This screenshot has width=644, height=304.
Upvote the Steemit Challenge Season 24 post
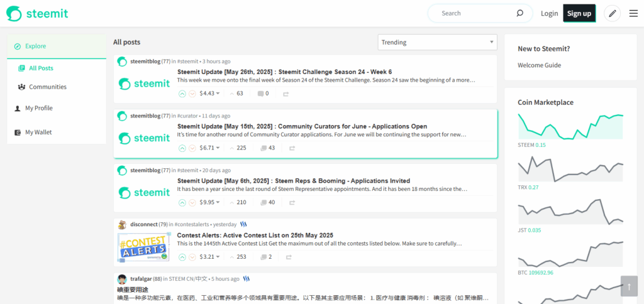182,94
